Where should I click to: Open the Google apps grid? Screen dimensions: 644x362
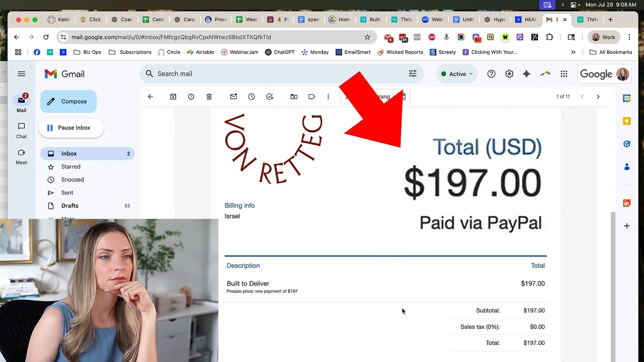[x=564, y=74]
